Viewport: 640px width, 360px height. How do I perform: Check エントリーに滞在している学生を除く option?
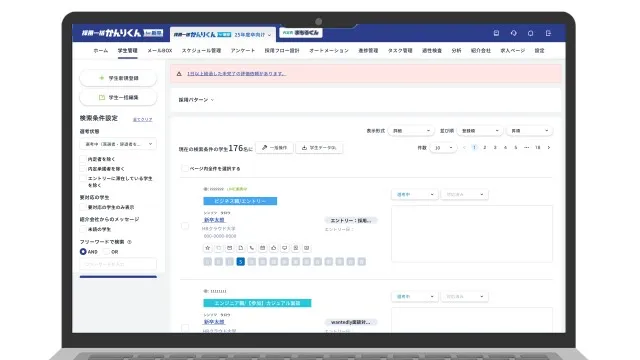pos(83,178)
